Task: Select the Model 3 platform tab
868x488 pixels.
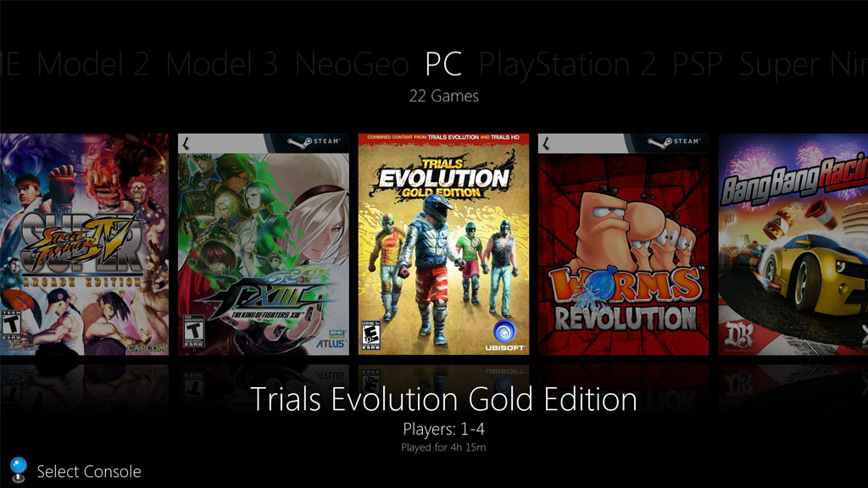Action: (221, 64)
